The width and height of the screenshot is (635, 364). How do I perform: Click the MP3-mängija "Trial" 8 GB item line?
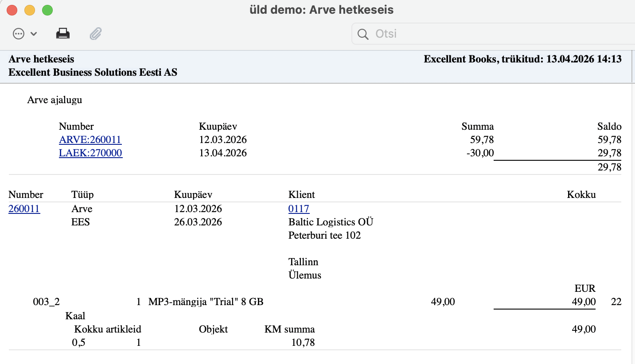pos(206,302)
